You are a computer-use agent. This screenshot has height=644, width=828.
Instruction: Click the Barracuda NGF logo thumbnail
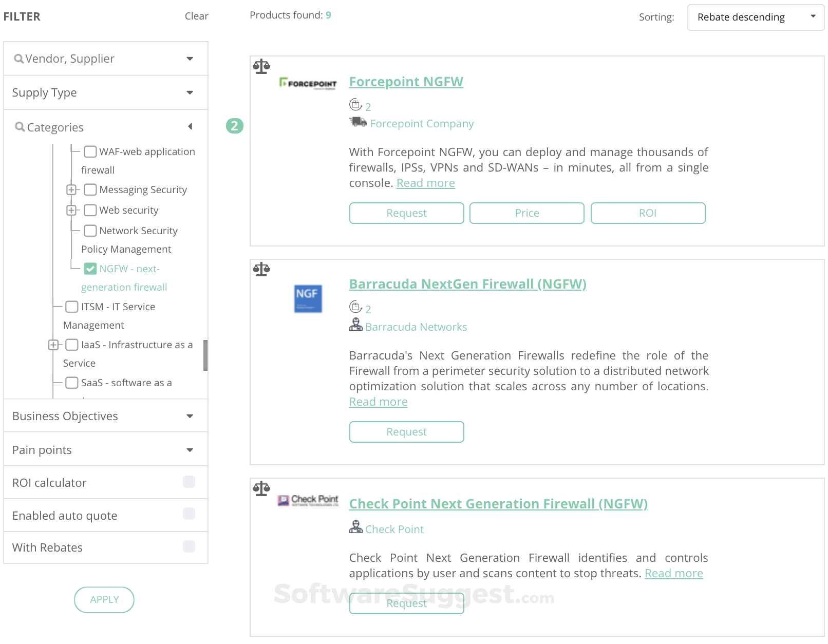coord(308,299)
